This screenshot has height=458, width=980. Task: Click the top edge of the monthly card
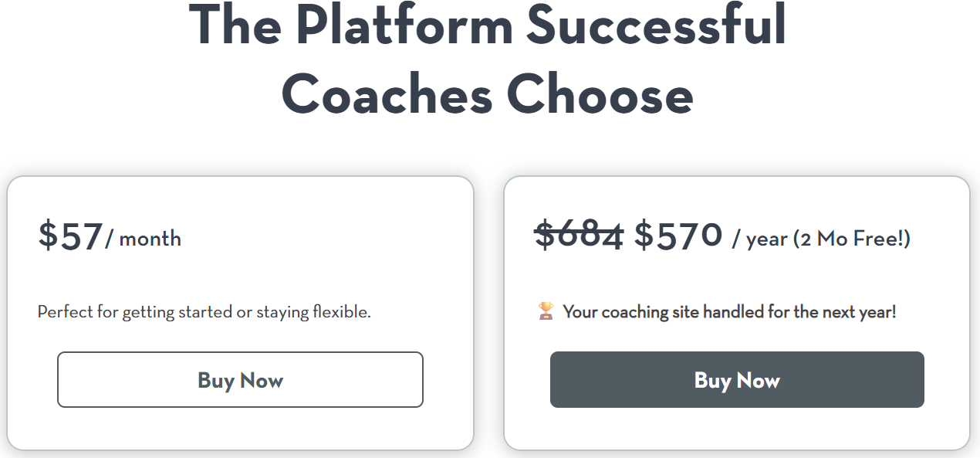(x=240, y=175)
